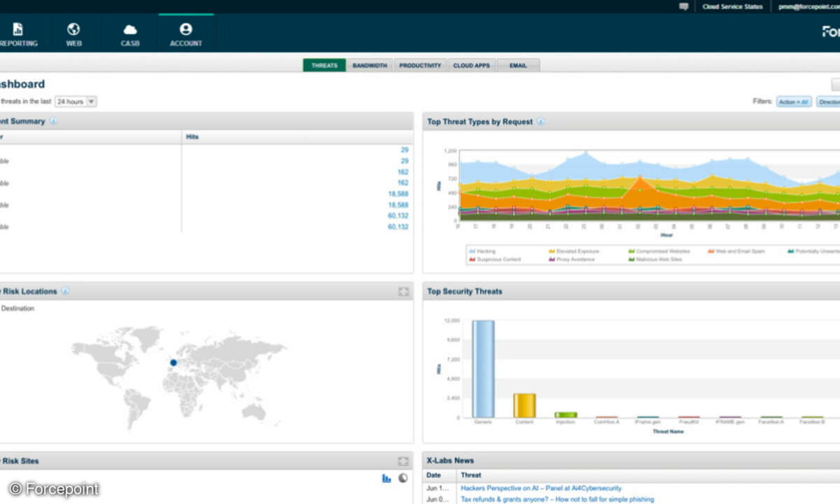This screenshot has width=840, height=504.
Task: Open Hackers Perspective on AI news link
Action: tap(540, 488)
